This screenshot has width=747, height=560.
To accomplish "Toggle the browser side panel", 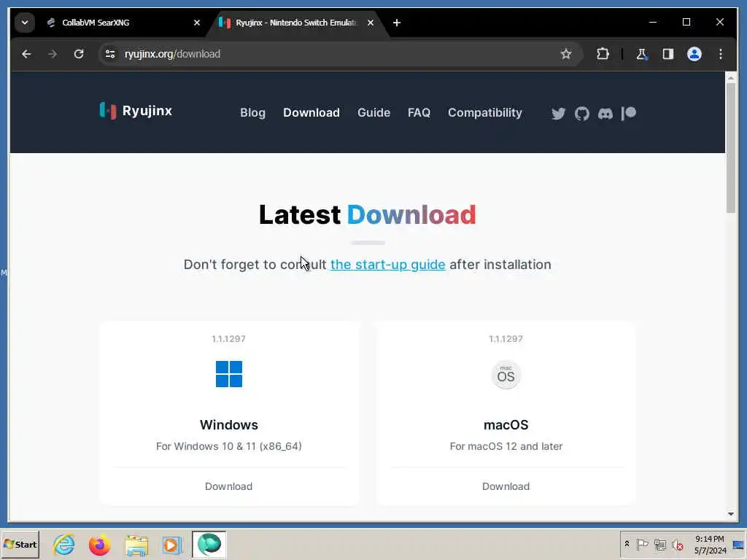I will click(x=668, y=54).
